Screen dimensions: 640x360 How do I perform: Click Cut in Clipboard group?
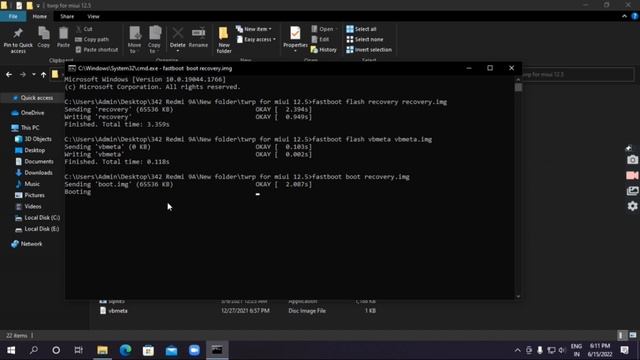tap(84, 29)
